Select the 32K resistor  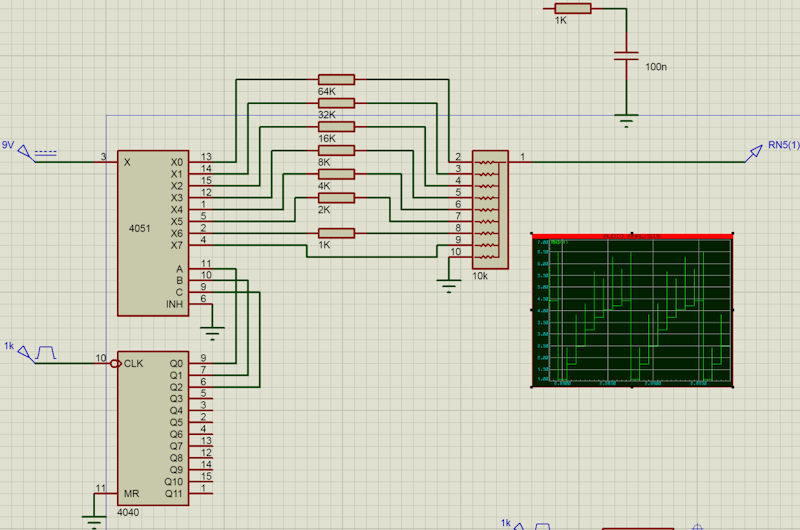pos(336,103)
